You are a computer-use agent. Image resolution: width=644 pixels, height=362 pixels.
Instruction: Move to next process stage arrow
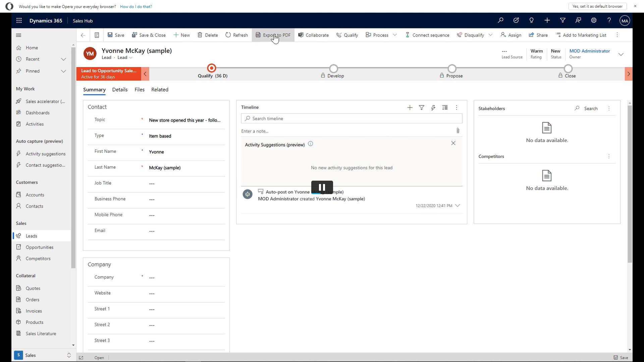click(629, 74)
